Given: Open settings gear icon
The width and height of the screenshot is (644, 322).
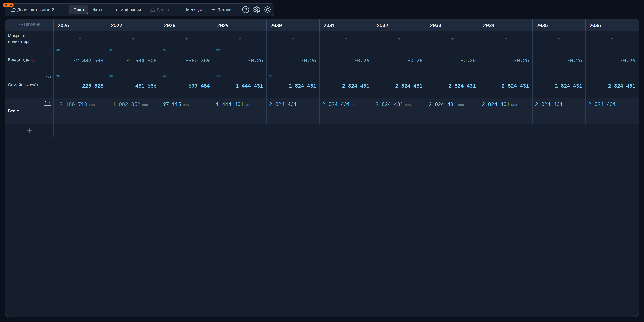Looking at the screenshot, I should [x=256, y=10].
